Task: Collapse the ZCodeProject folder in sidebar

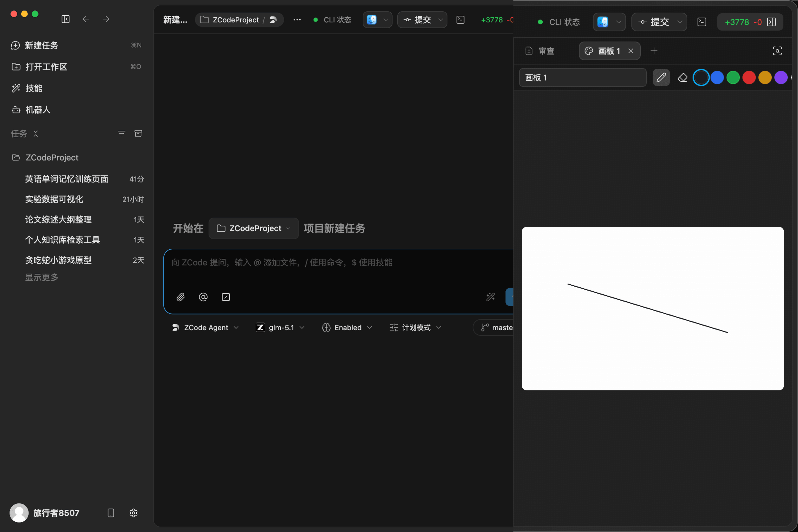Action: coord(16,157)
